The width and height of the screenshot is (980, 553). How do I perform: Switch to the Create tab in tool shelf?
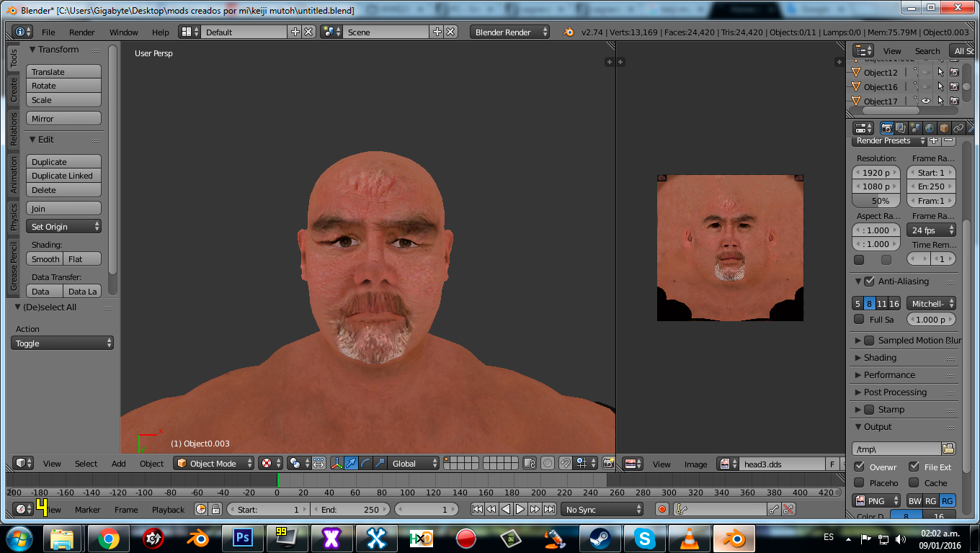[x=14, y=91]
